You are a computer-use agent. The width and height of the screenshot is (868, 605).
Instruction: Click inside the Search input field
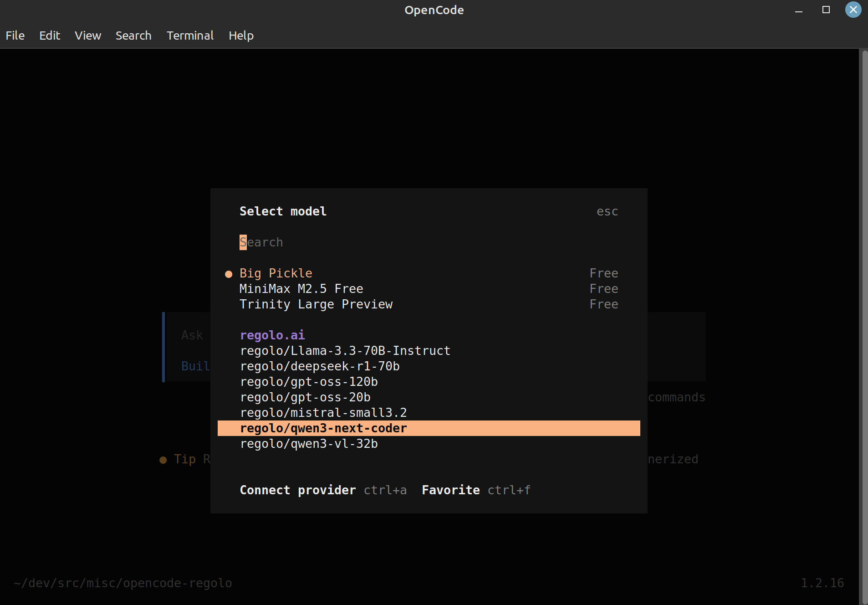point(261,242)
